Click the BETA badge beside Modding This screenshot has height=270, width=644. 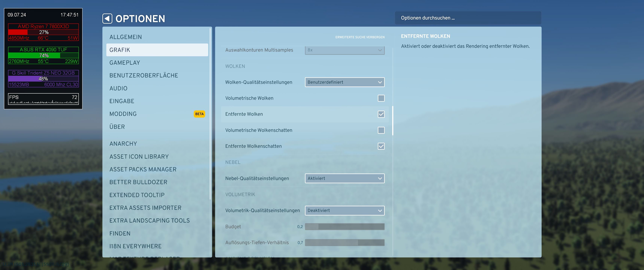click(x=199, y=114)
